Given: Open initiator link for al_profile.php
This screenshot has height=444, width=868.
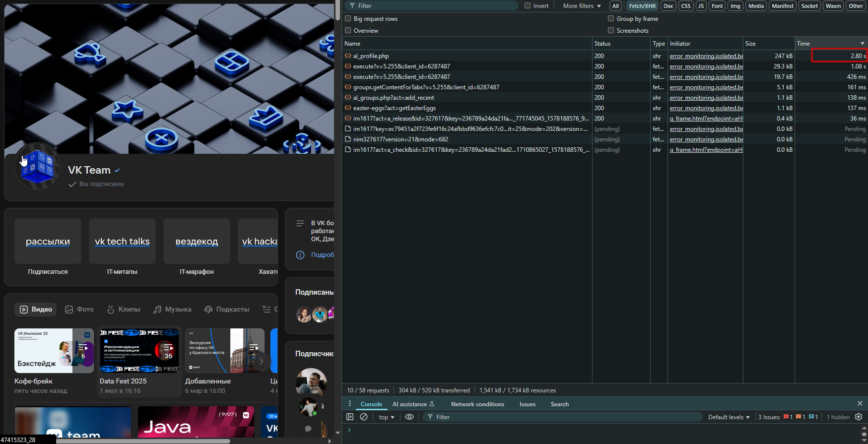Looking at the screenshot, I should point(706,56).
